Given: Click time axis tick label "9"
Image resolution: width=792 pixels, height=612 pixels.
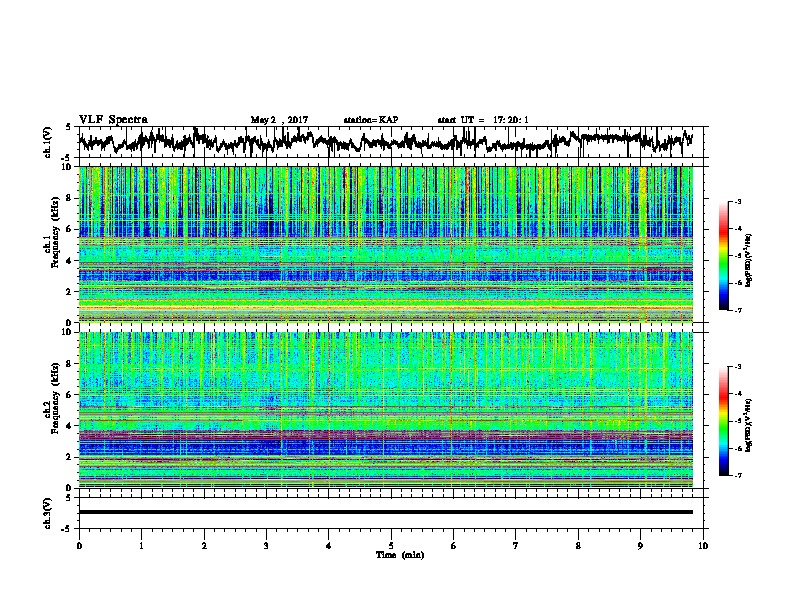Looking at the screenshot, I should [x=640, y=546].
